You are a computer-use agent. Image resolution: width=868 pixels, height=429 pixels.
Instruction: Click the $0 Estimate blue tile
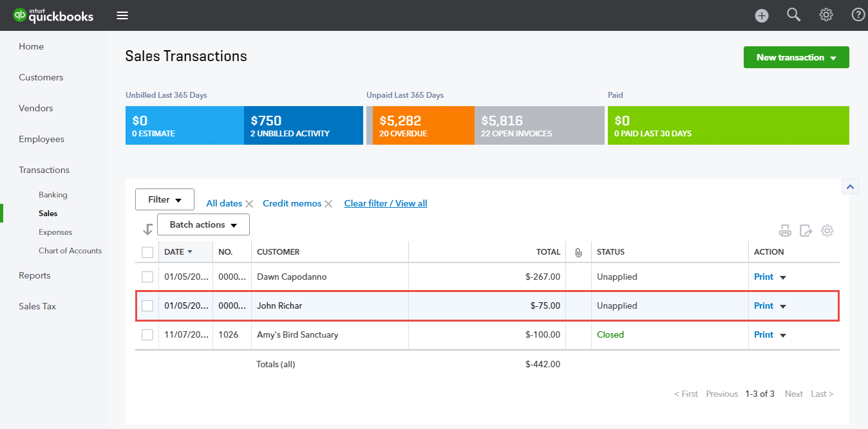pyautogui.click(x=185, y=125)
